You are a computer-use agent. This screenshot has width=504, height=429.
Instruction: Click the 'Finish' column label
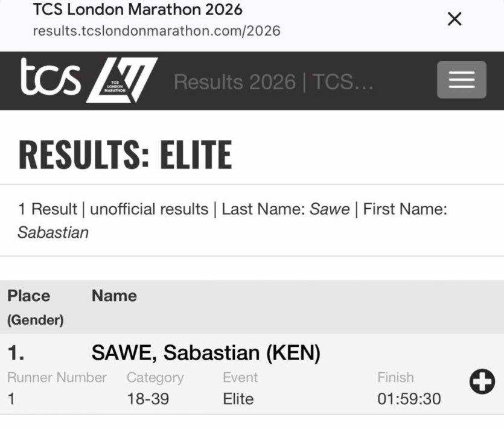coord(395,378)
